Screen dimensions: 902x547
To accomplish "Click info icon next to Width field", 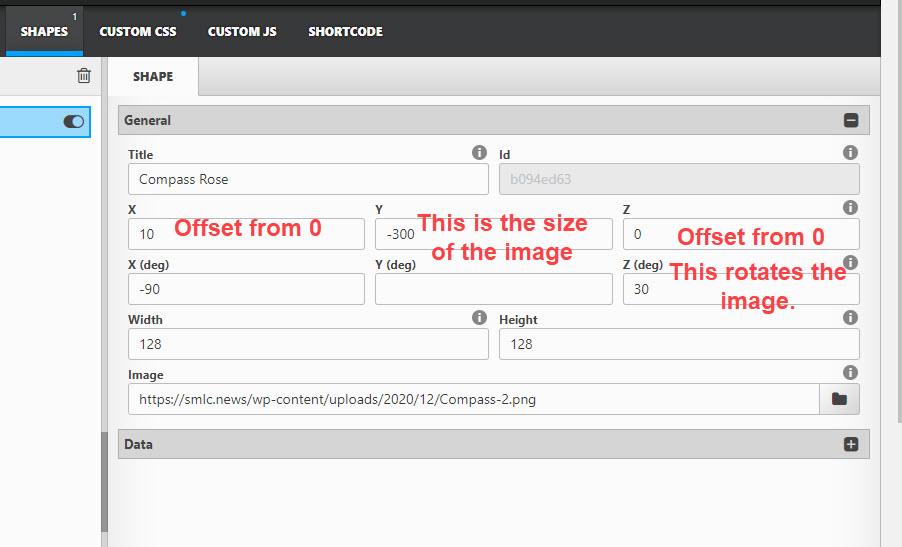I will click(479, 318).
